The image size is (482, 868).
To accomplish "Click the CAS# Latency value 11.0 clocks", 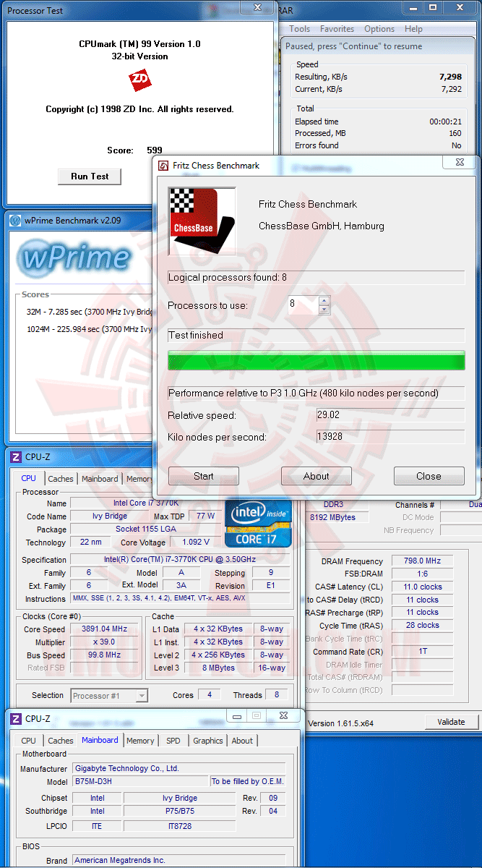I will [423, 587].
